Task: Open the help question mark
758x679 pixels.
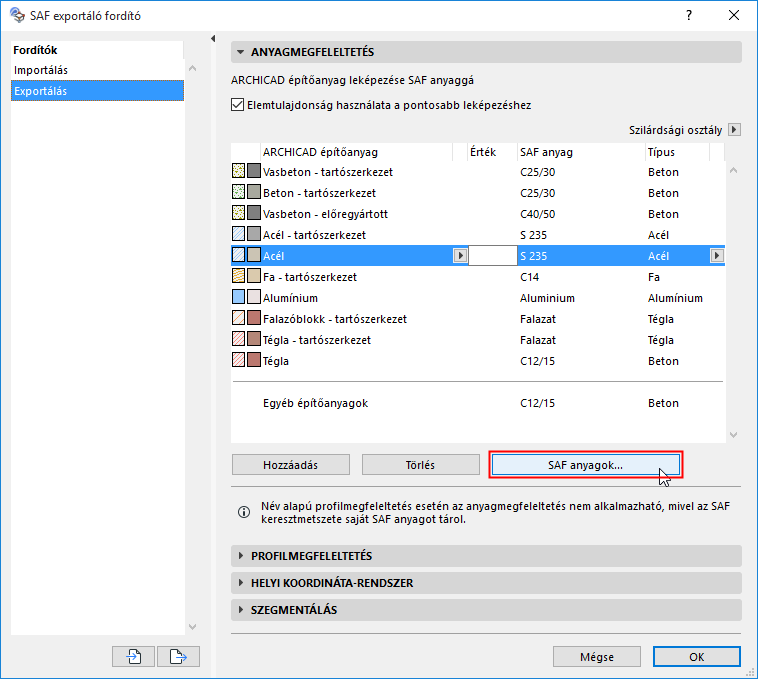Action: (689, 15)
